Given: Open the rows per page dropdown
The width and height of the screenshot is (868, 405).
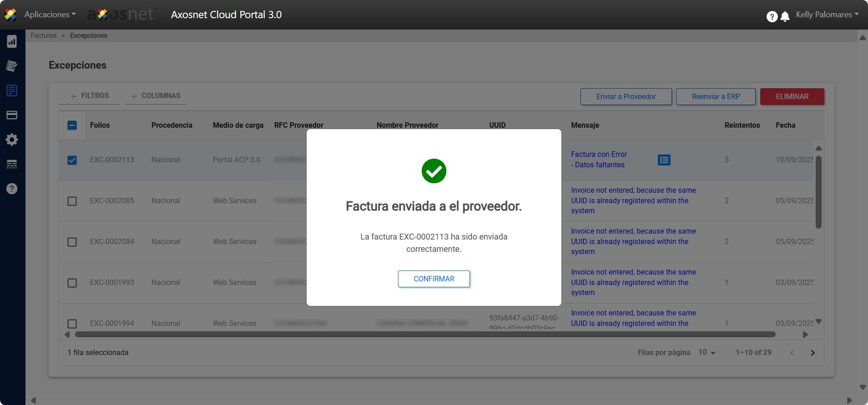Looking at the screenshot, I should click(x=707, y=352).
